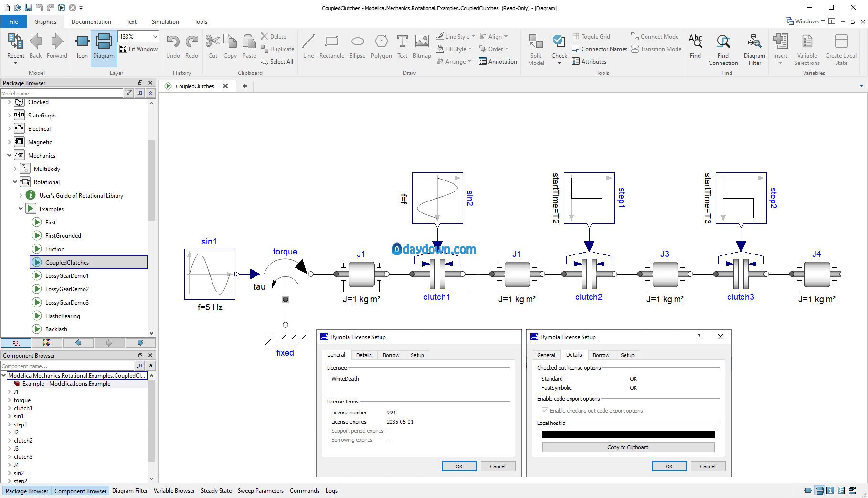The width and height of the screenshot is (868, 498).
Task: Copy the selected component
Action: tap(230, 46)
